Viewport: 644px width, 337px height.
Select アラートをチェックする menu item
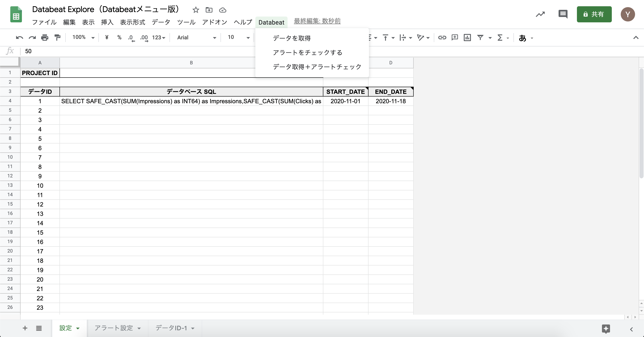click(307, 53)
